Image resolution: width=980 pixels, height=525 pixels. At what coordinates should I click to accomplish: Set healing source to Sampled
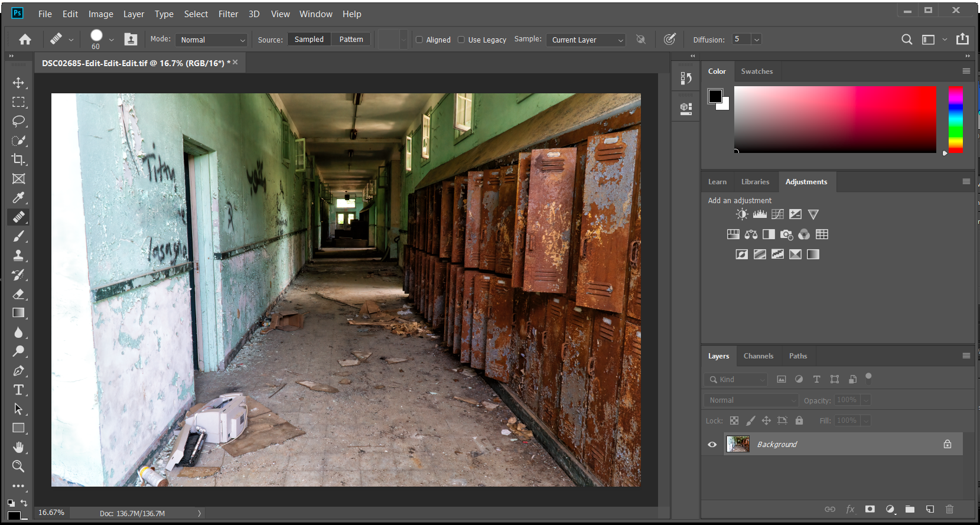[x=309, y=40]
